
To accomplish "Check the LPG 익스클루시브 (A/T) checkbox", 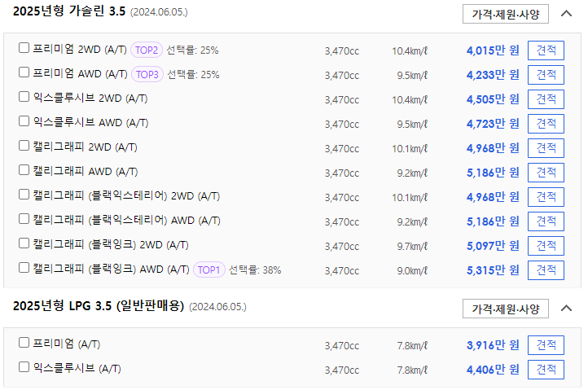I will (24, 366).
